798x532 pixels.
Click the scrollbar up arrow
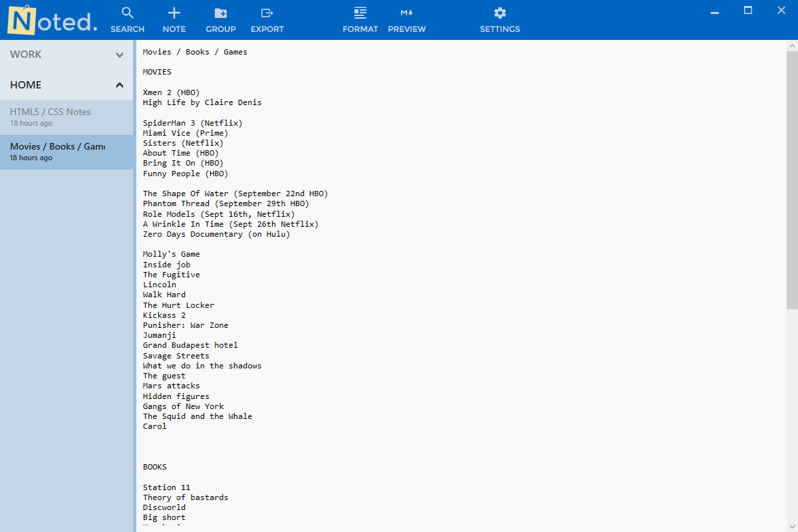point(792,45)
